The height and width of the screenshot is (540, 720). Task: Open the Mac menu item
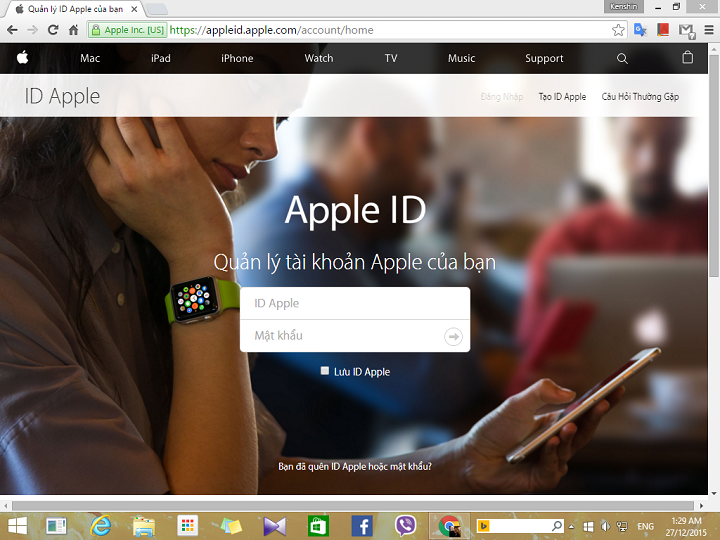click(x=90, y=58)
